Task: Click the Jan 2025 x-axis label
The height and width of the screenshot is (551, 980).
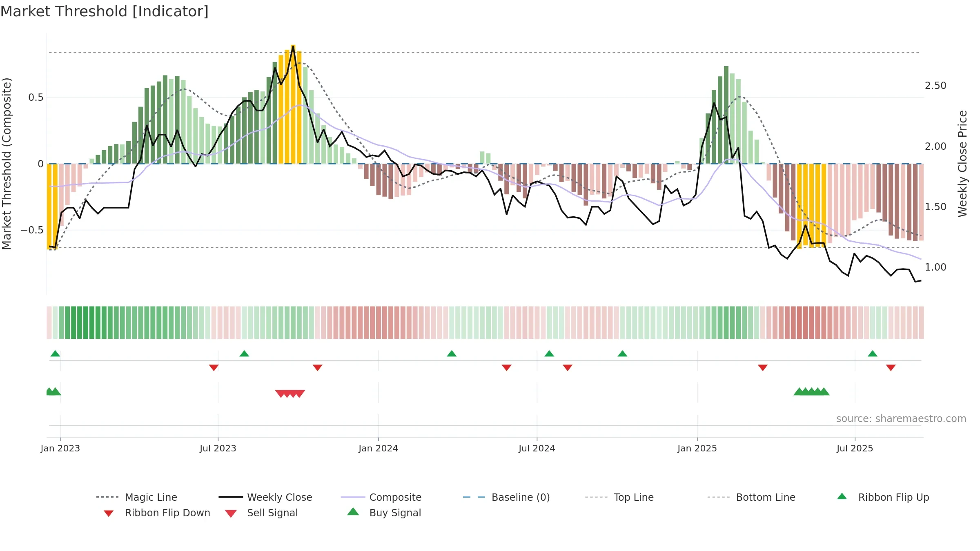Action: pyautogui.click(x=697, y=448)
